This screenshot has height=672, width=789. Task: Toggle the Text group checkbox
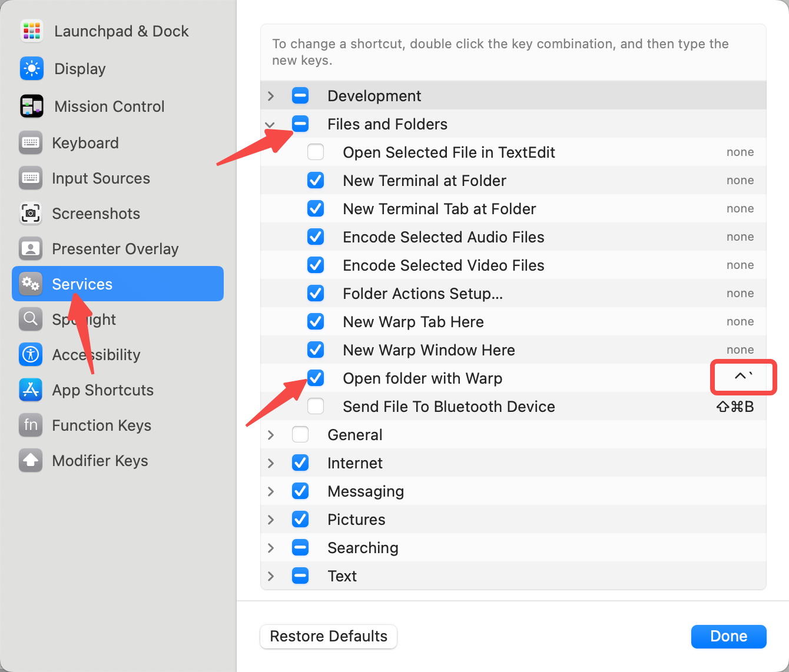point(300,575)
